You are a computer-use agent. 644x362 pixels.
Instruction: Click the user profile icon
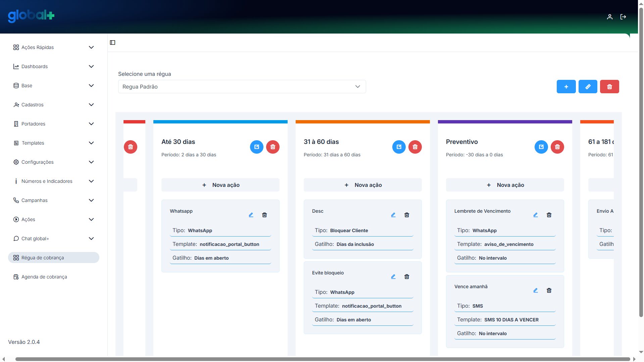(x=609, y=17)
